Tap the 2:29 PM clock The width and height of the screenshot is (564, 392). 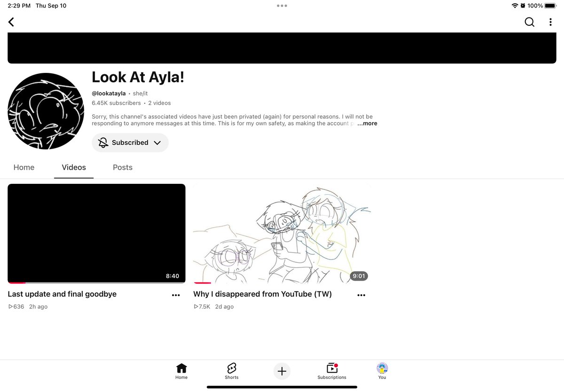19,6
